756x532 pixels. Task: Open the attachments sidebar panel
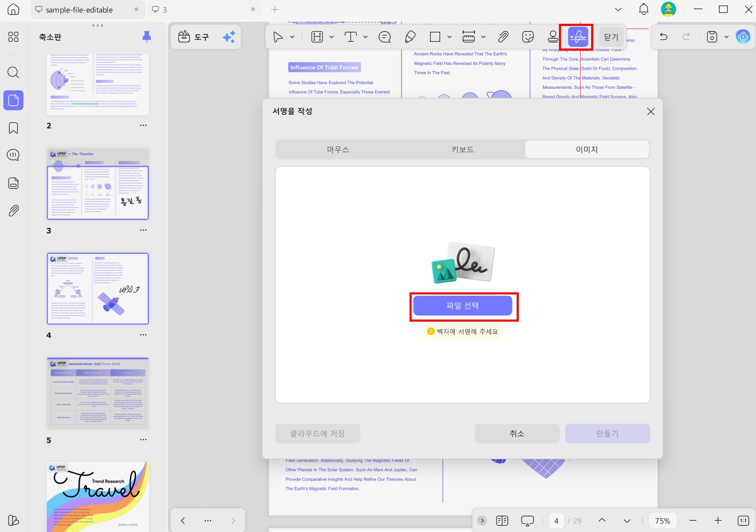13,211
